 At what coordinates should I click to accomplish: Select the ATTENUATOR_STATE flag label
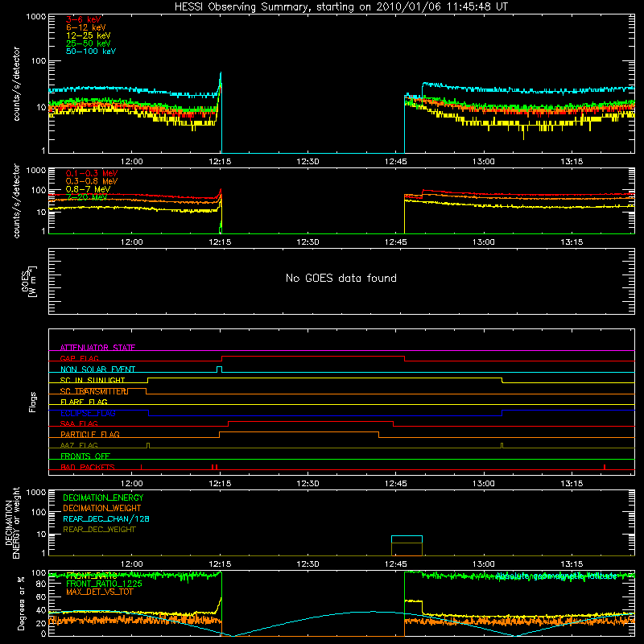(97, 348)
